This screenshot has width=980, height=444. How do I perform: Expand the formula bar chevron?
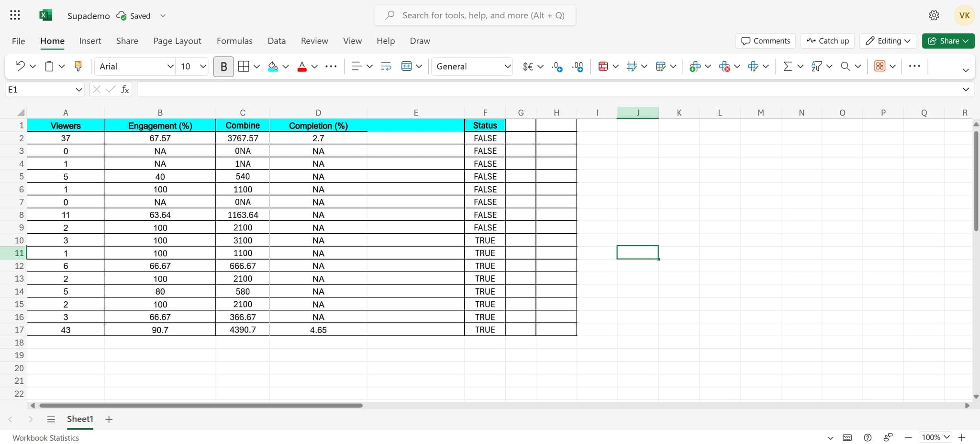[965, 89]
